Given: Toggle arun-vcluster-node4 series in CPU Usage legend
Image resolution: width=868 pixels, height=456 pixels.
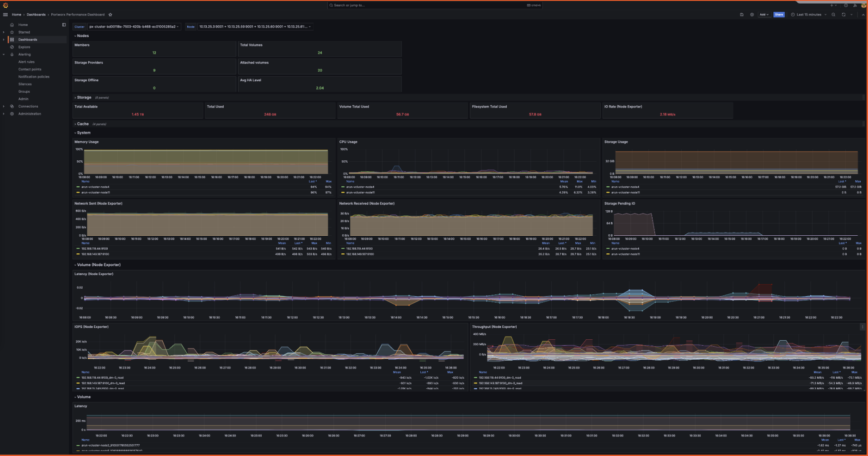Looking at the screenshot, I should [360, 187].
